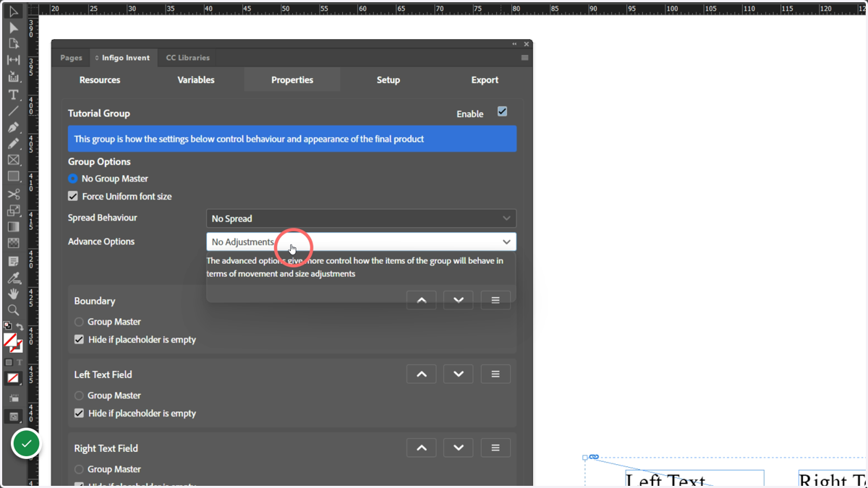Select the Free Transform tool
The image size is (868, 488).
click(x=13, y=210)
